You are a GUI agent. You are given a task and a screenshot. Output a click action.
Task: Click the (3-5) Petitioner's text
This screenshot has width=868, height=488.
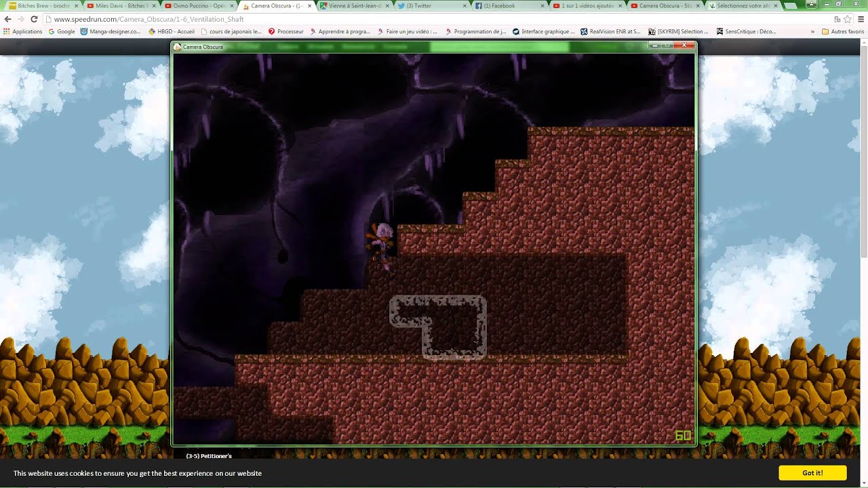[x=209, y=456]
